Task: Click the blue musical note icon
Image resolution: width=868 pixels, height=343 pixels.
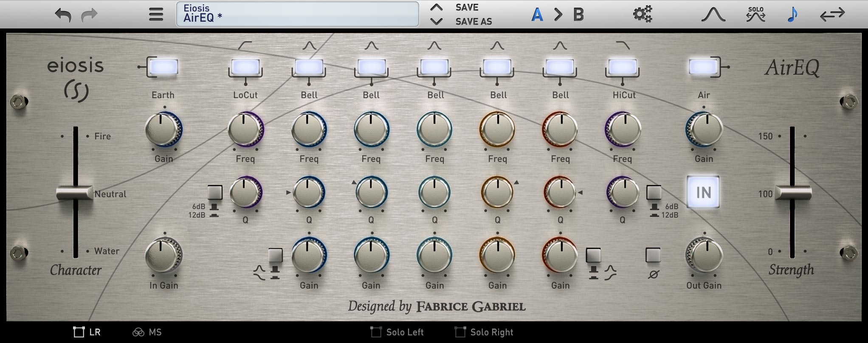Action: click(x=792, y=14)
